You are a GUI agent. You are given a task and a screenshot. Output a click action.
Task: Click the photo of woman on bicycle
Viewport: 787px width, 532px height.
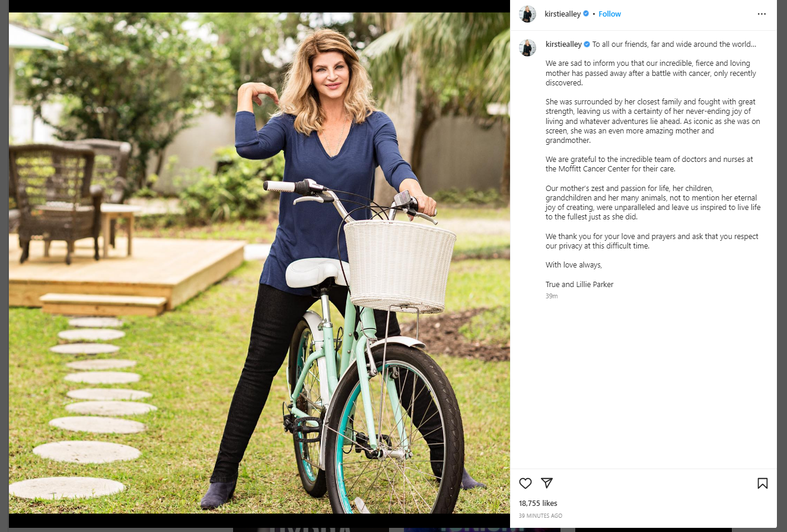click(259, 263)
